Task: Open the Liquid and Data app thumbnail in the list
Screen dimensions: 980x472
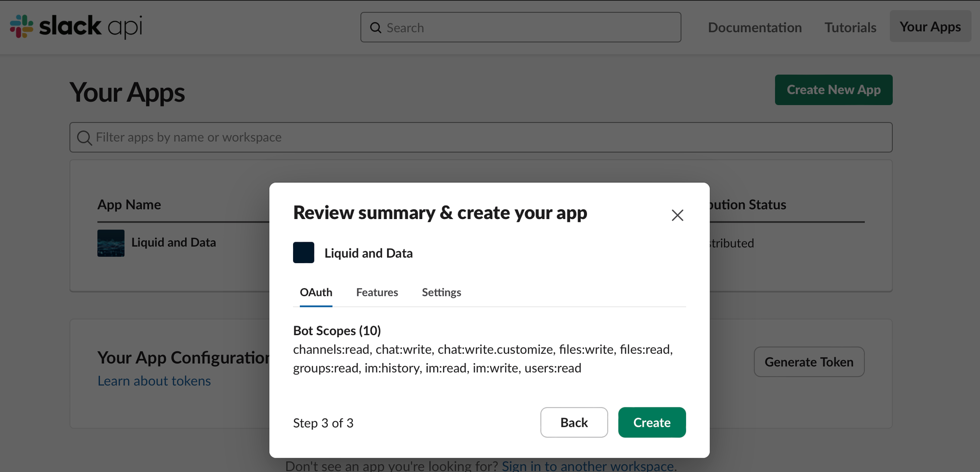Action: pos(111,243)
